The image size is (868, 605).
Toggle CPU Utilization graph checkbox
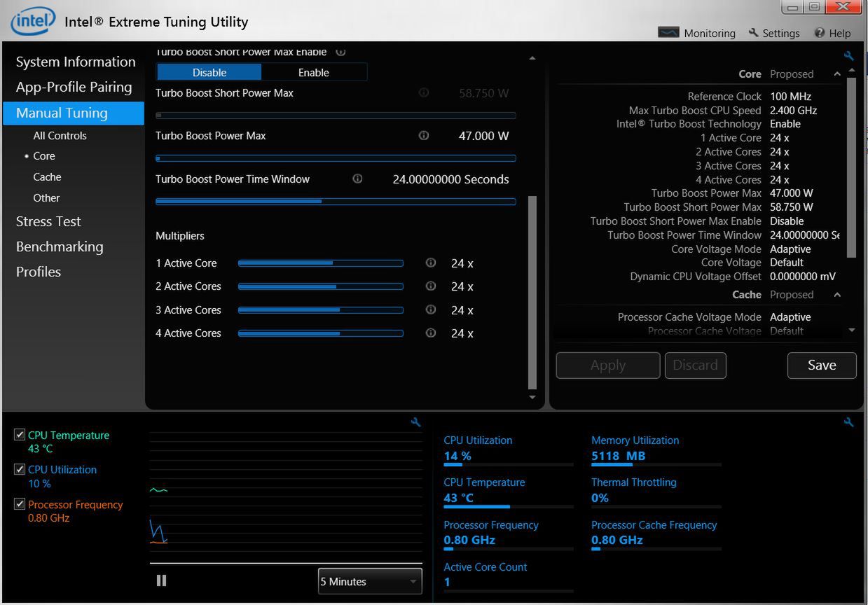20,469
